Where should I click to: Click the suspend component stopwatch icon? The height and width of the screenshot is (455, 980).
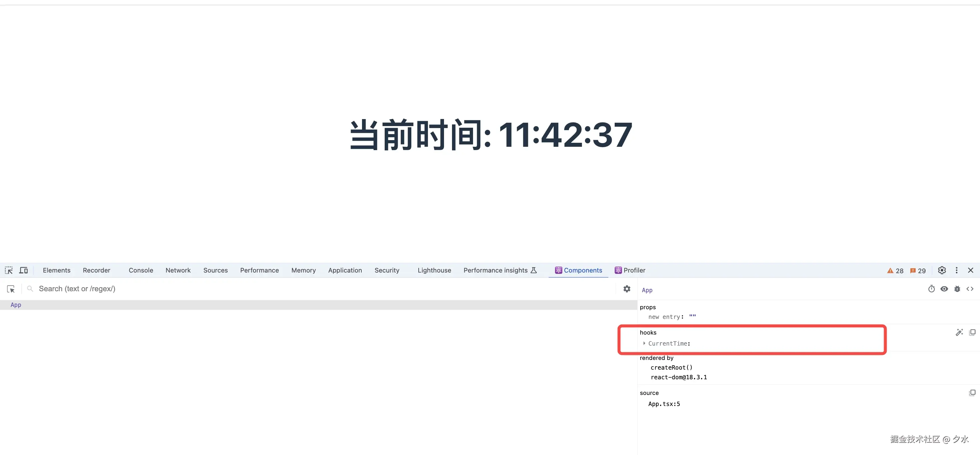[x=931, y=289]
